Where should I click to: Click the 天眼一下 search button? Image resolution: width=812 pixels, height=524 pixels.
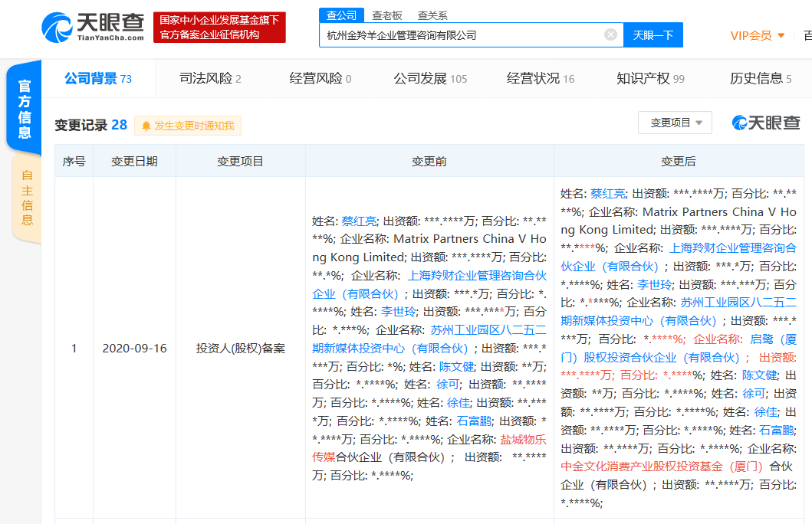[653, 34]
